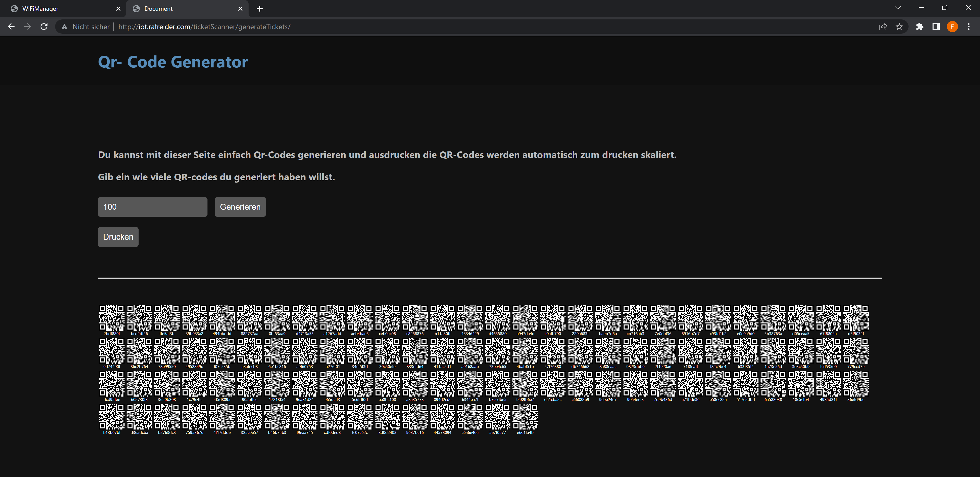The width and height of the screenshot is (980, 477).
Task: Click QR code labeled dcd95fee
Action: point(112,384)
